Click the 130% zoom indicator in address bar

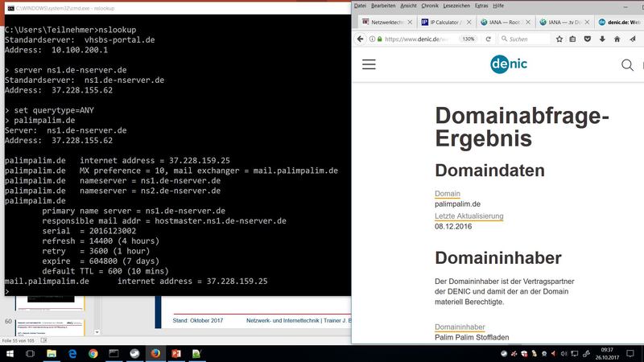(x=469, y=39)
